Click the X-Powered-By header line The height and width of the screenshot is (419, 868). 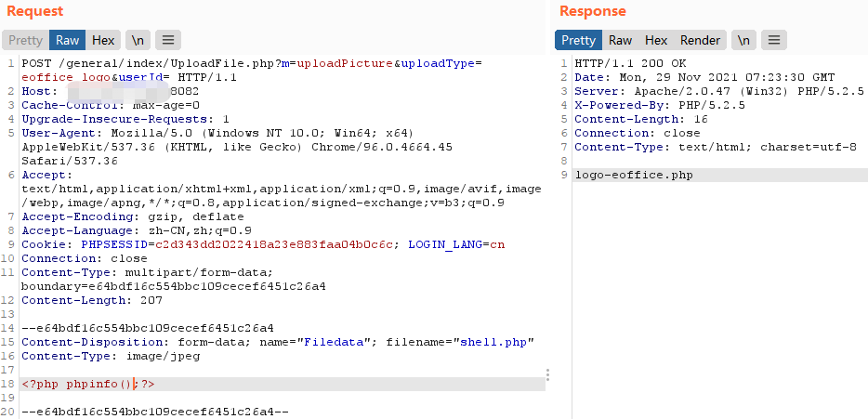pyautogui.click(x=660, y=105)
